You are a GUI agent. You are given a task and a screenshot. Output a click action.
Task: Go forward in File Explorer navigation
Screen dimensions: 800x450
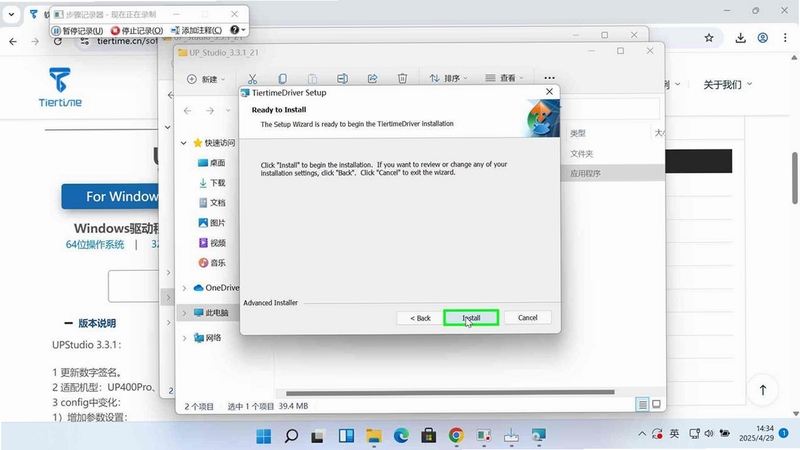(x=210, y=111)
